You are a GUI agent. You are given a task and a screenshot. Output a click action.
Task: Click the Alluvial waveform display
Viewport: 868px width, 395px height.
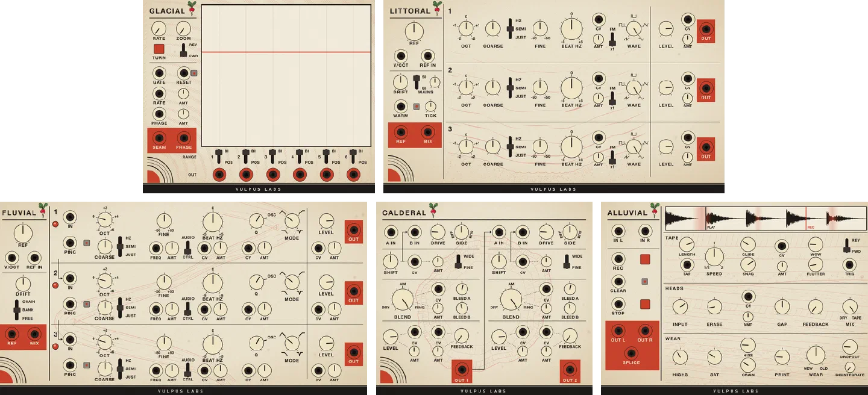[766, 218]
